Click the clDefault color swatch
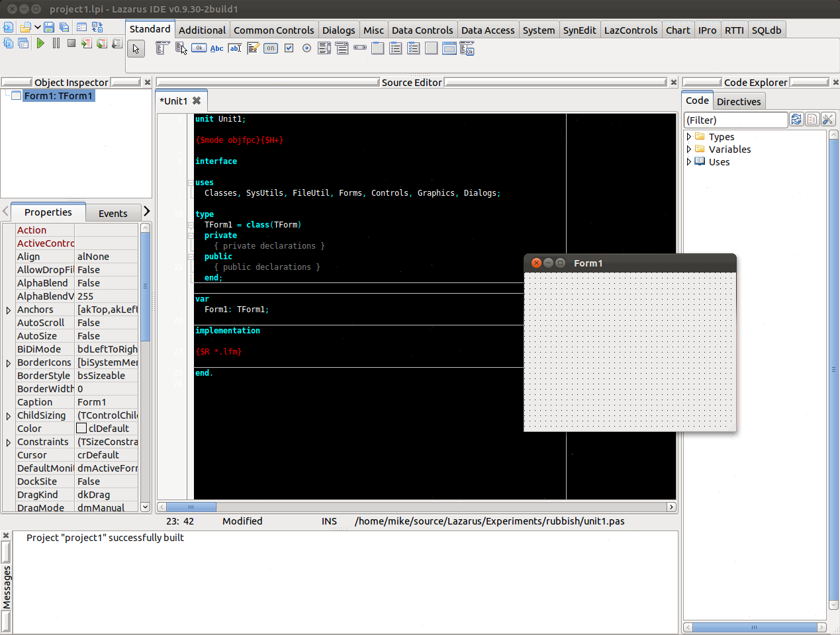Screen dimensions: 840x635 [x=81, y=428]
